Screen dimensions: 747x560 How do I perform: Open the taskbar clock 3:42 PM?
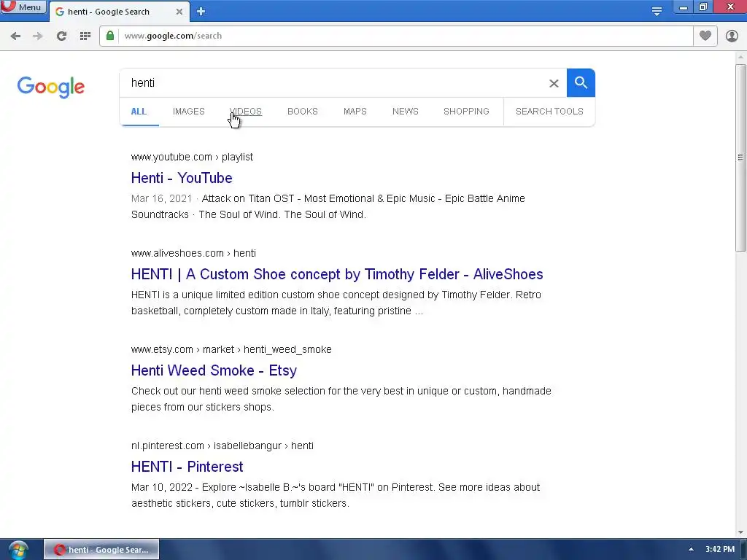coord(720,549)
